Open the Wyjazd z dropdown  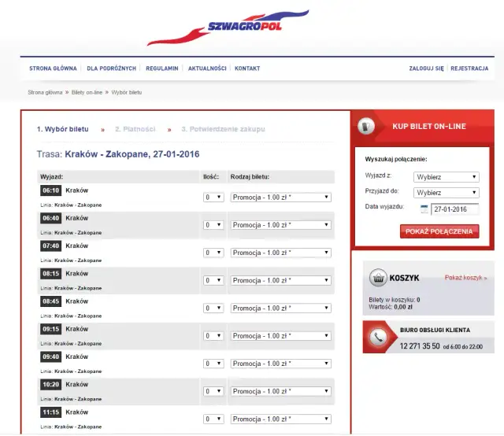click(x=447, y=177)
